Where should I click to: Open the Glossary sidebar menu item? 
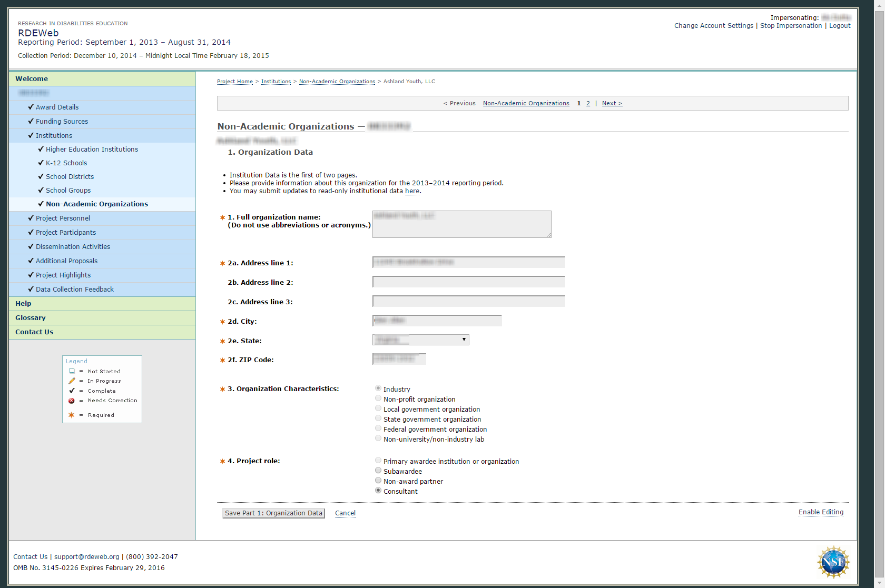click(31, 318)
